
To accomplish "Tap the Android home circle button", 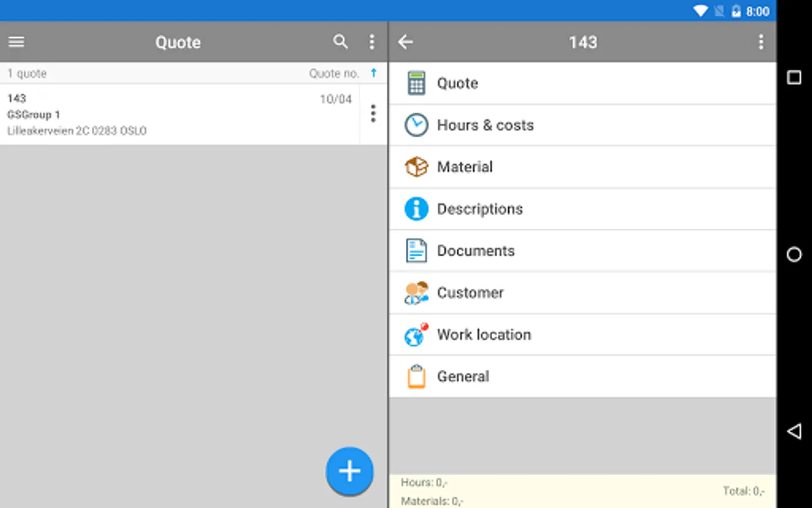I will pos(794,255).
